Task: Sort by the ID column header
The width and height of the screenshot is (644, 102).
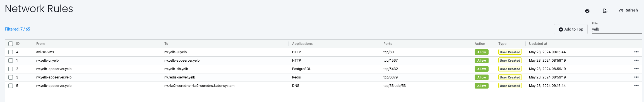Action: [18, 44]
